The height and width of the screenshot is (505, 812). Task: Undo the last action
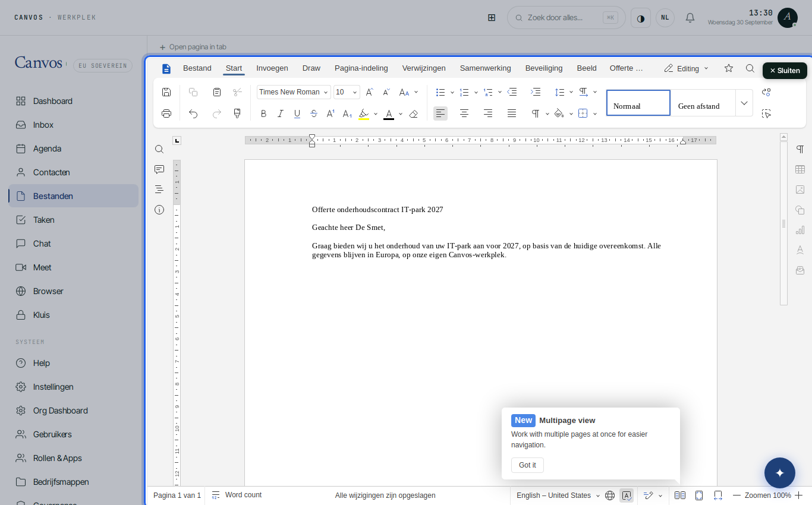[193, 113]
